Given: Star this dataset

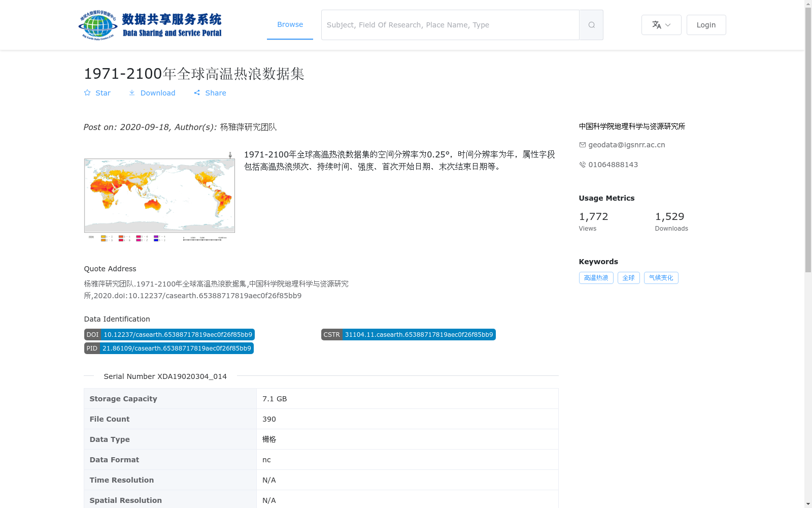Looking at the screenshot, I should click(x=97, y=93).
